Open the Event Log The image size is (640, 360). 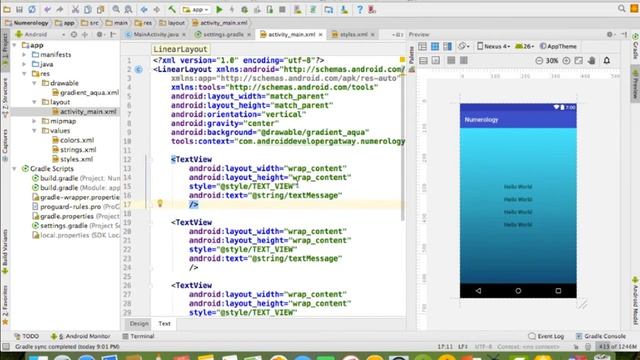[546, 336]
